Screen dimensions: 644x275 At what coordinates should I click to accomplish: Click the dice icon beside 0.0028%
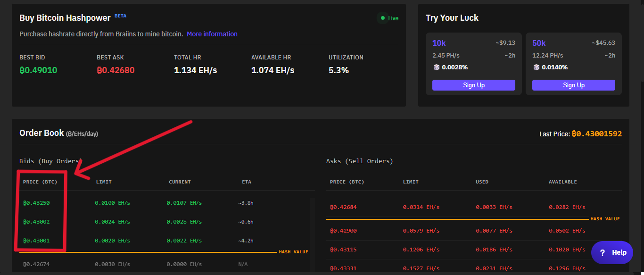[x=436, y=67]
